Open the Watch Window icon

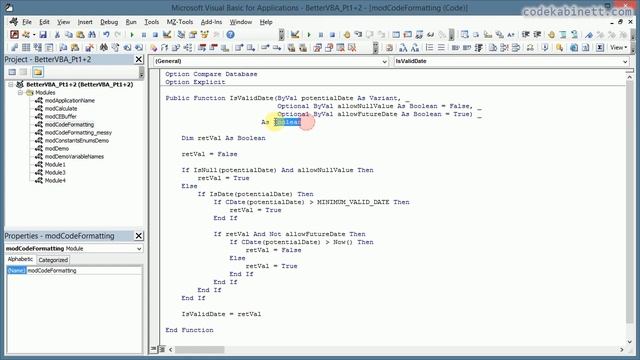pos(419,35)
